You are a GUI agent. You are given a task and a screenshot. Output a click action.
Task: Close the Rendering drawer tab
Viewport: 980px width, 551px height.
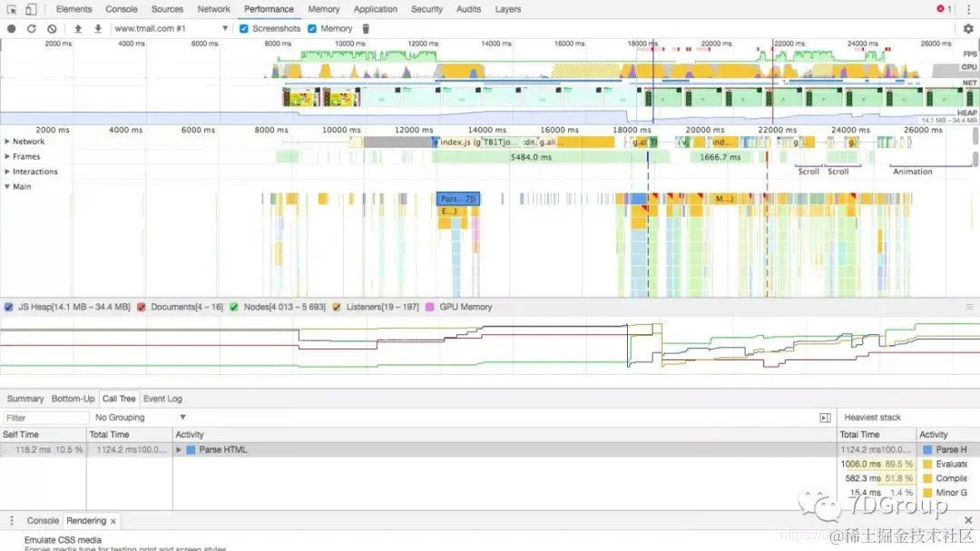tap(113, 521)
